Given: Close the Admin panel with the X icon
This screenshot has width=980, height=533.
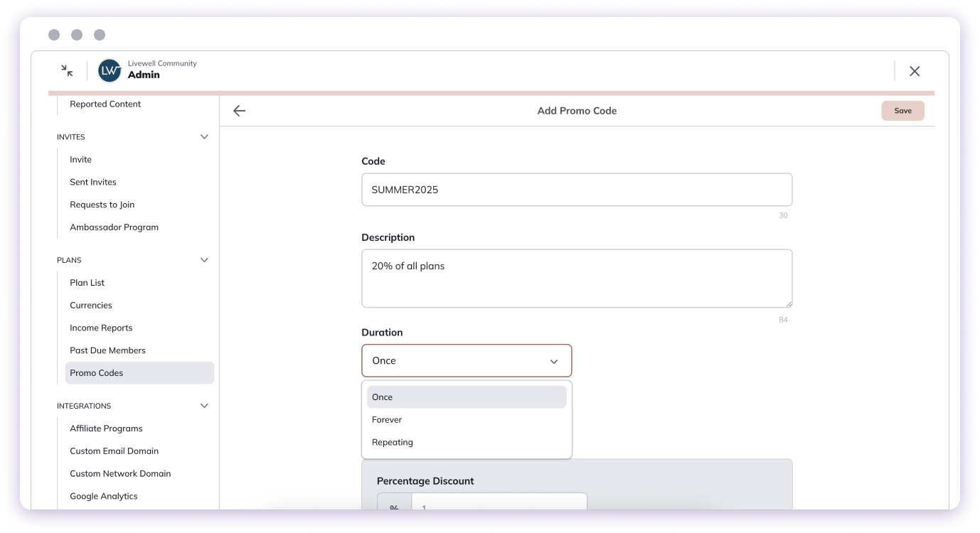Looking at the screenshot, I should (915, 70).
